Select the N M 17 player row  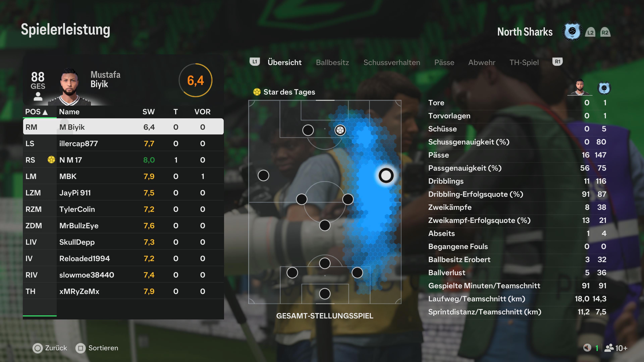123,160
